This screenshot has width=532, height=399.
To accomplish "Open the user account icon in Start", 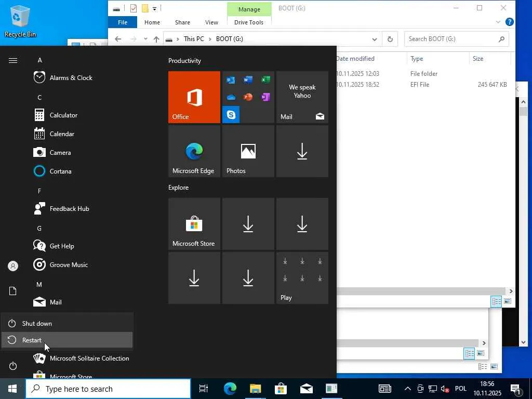I will click(x=13, y=266).
